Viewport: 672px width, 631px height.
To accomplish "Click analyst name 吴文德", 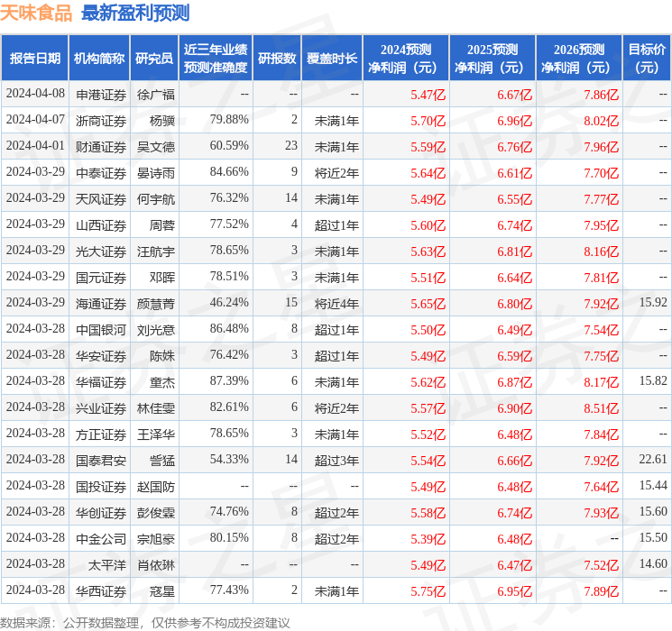I will (x=156, y=147).
